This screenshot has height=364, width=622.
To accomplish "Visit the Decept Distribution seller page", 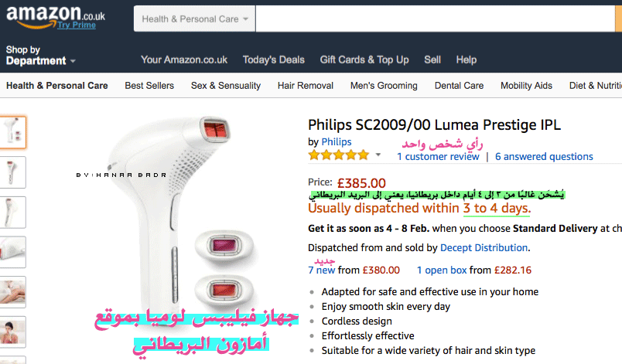I will (484, 247).
